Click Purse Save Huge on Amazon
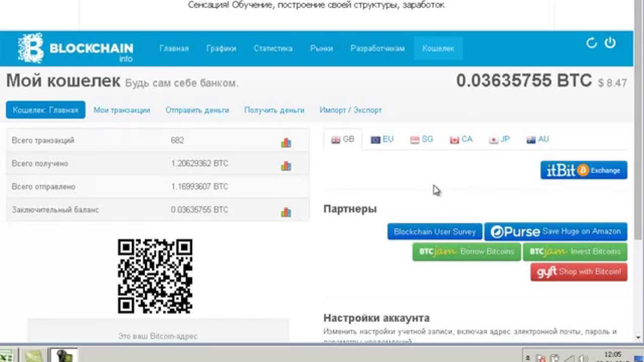Screen dimensions: 644x362 click(556, 232)
